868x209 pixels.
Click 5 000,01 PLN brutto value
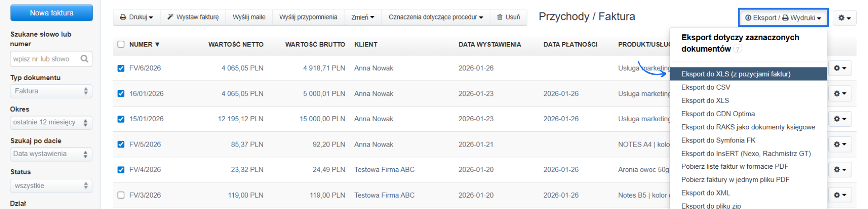tap(324, 94)
